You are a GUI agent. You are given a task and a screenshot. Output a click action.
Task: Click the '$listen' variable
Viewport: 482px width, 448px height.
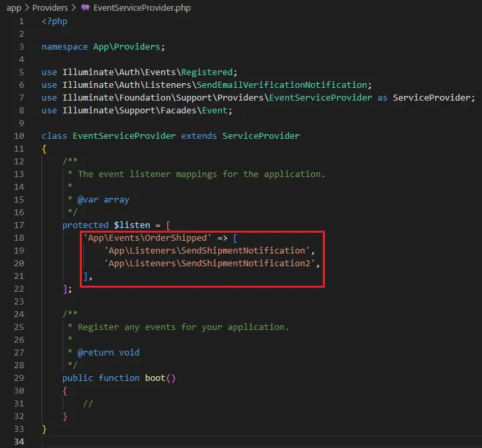point(132,225)
